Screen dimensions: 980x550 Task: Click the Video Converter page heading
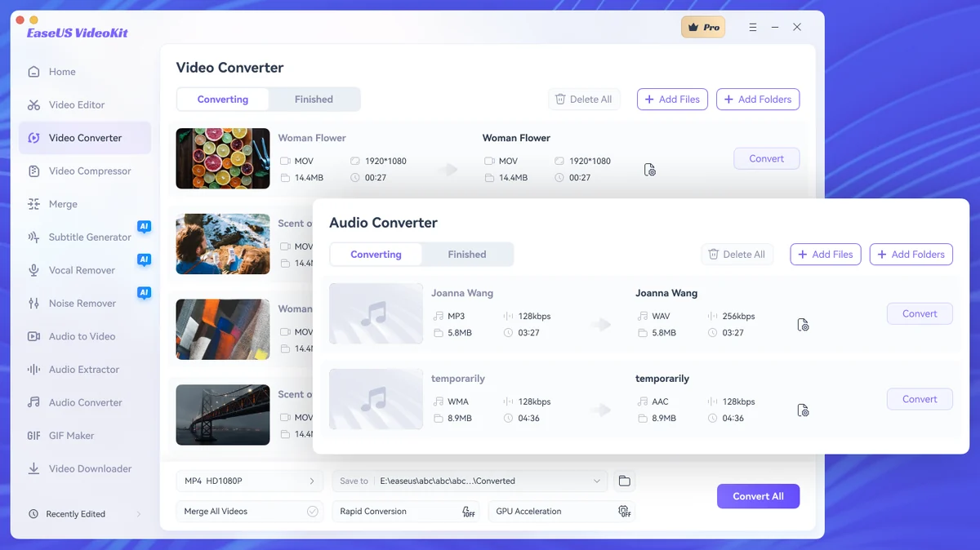pyautogui.click(x=230, y=68)
